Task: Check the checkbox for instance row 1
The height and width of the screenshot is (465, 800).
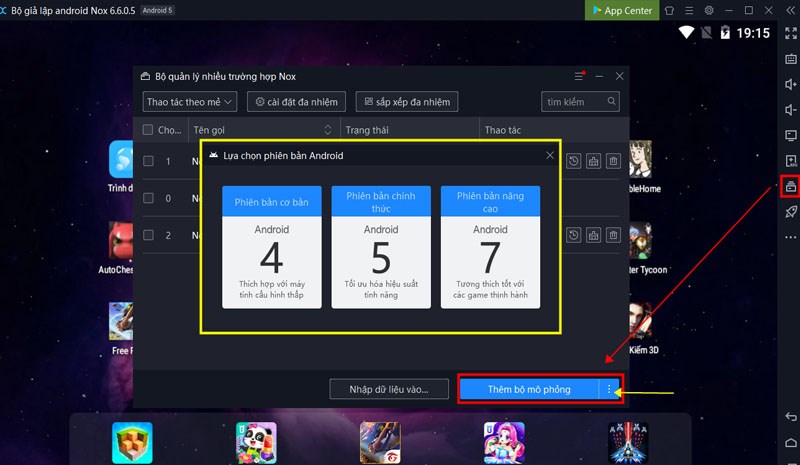Action: 148,161
